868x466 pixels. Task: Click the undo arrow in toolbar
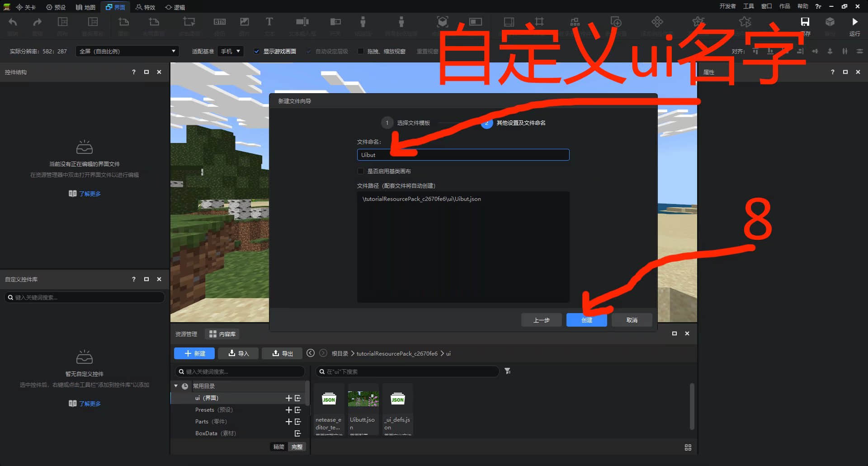coord(13,22)
